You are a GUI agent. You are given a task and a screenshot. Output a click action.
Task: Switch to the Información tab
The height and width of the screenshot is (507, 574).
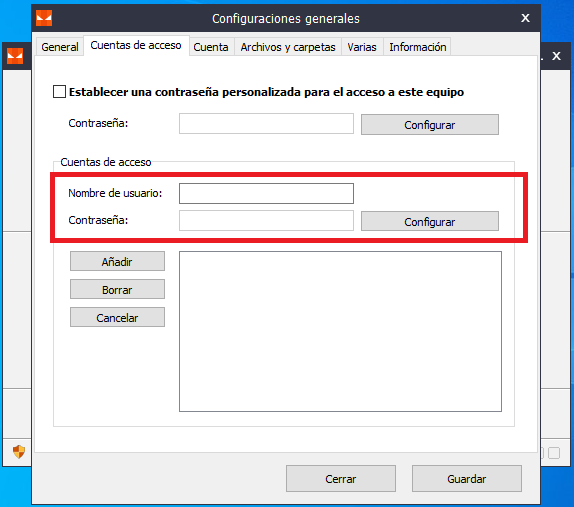coord(418,47)
